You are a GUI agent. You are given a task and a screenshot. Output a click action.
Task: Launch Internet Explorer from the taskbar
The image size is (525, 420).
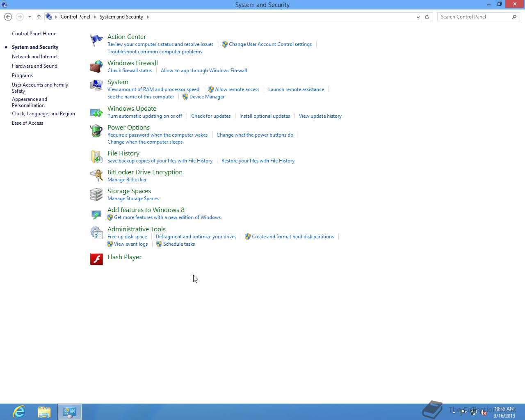tap(19, 411)
